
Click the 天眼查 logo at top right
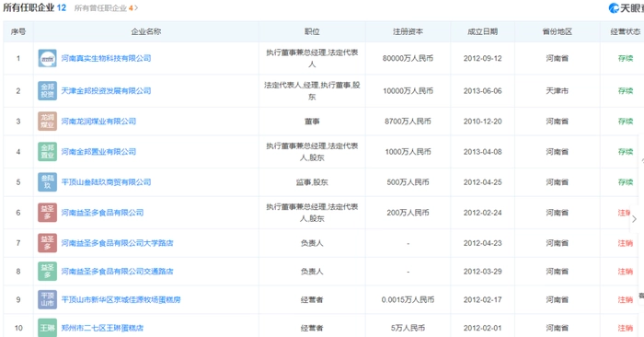pos(626,7)
